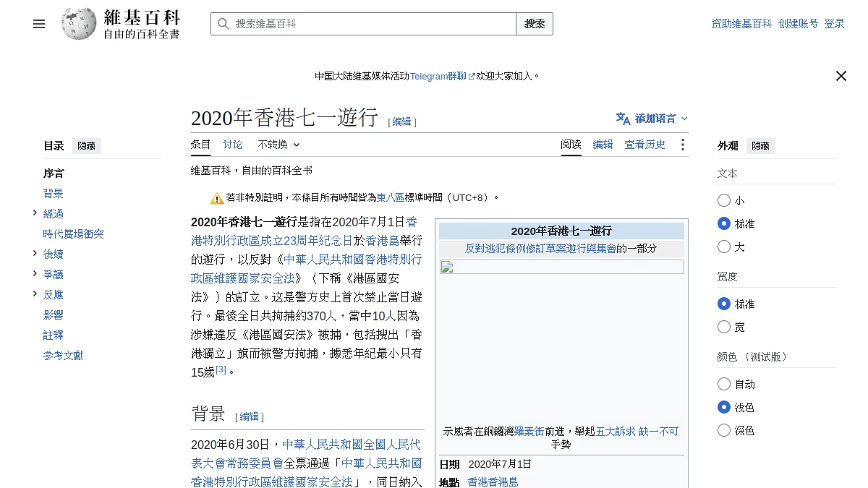The width and height of the screenshot is (868, 488).
Task: Expand the 反應 contents section
Action: click(35, 294)
